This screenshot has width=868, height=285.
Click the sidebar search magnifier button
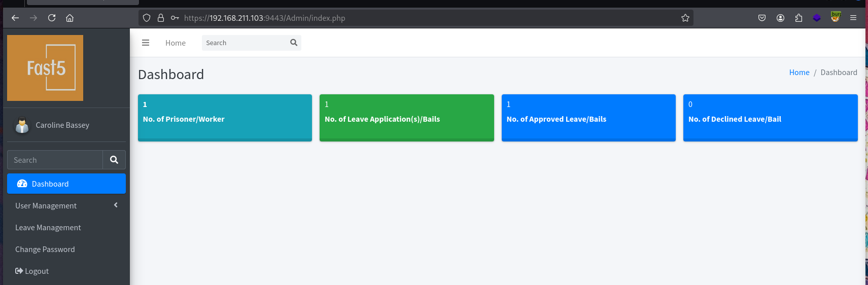(114, 160)
